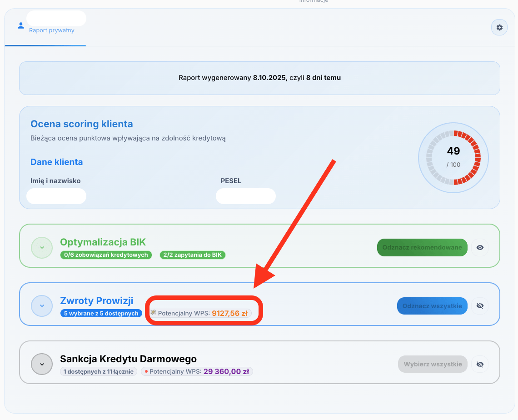This screenshot has height=420, width=518.
Task: Click the 2/2 zapytania do BIK badge
Action: [x=193, y=255]
